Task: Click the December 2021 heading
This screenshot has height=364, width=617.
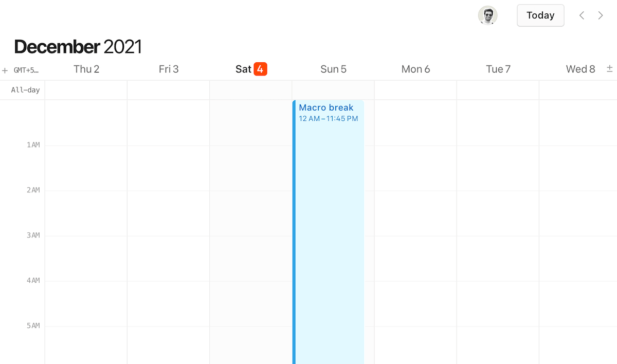Action: coord(78,46)
